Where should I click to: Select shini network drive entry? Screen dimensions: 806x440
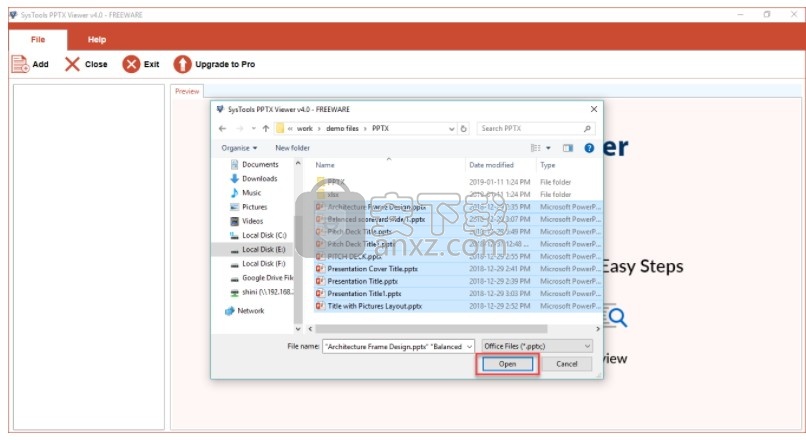tap(267, 292)
